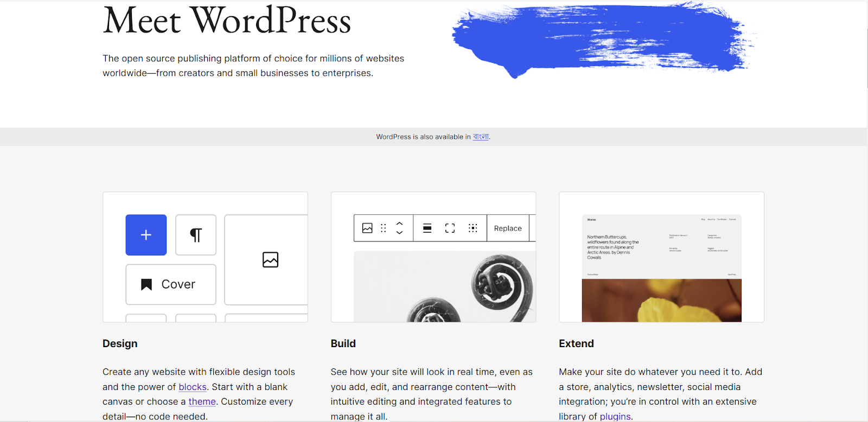This screenshot has height=422, width=868.
Task: Click the dotted position grid icon
Action: pyautogui.click(x=473, y=228)
